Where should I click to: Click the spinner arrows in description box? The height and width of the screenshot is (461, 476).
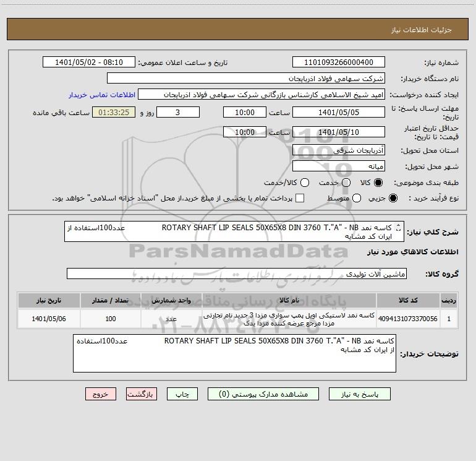coord(398,227)
